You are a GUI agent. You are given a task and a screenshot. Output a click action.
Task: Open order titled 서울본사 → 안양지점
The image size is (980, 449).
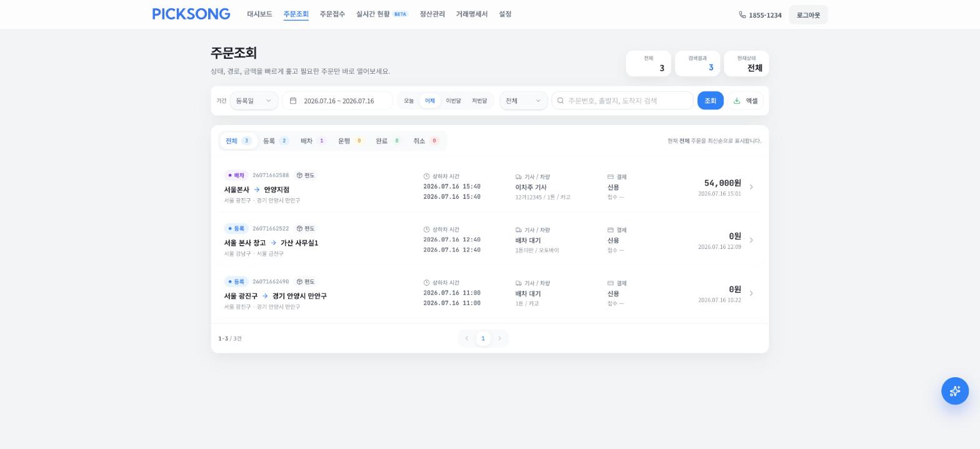point(257,189)
